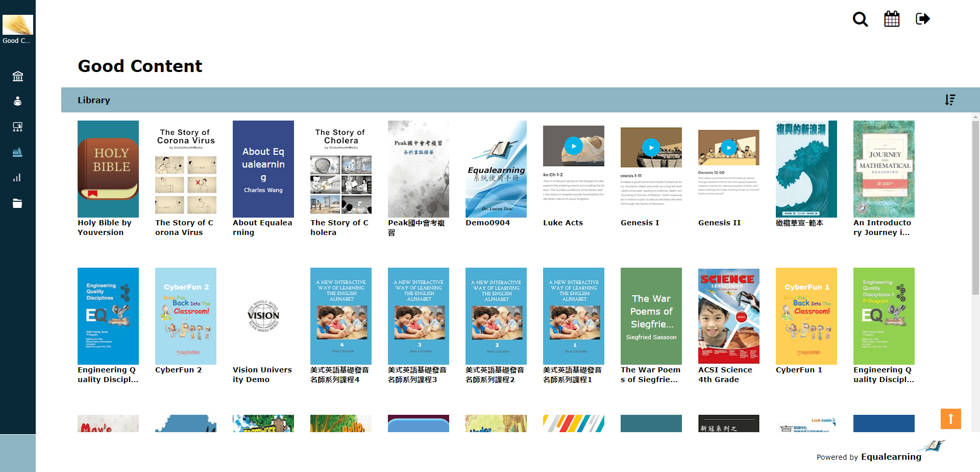Click the logout arrow icon
The width and height of the screenshot is (980, 472).
[923, 19]
